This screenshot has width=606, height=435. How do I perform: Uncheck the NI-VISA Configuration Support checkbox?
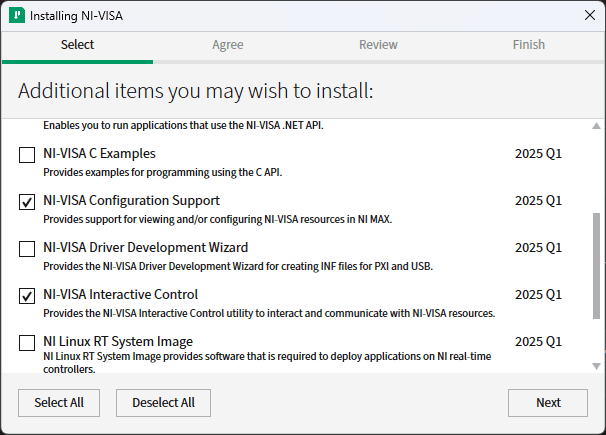click(27, 202)
